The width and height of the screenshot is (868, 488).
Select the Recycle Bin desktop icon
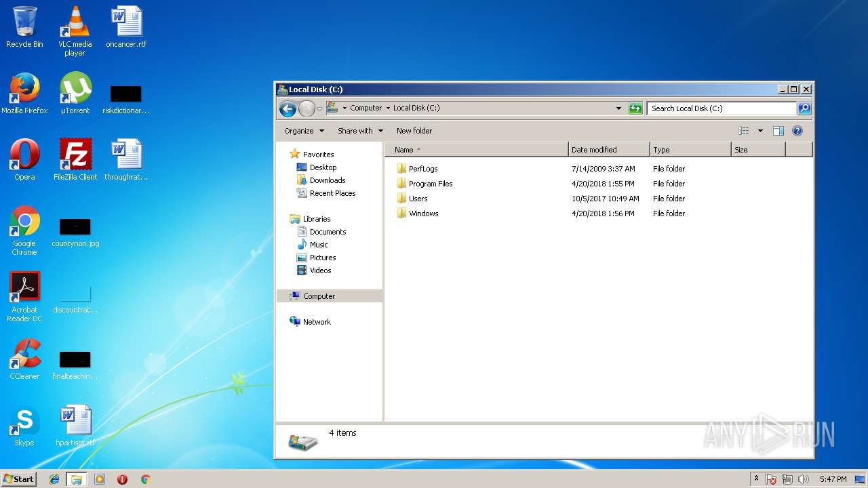(24, 27)
